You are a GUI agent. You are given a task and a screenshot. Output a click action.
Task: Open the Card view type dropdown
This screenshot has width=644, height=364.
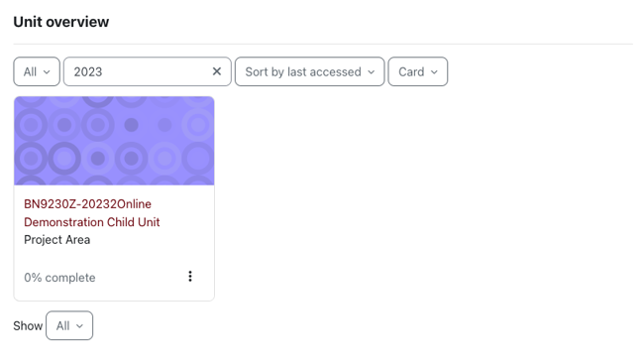pyautogui.click(x=418, y=71)
